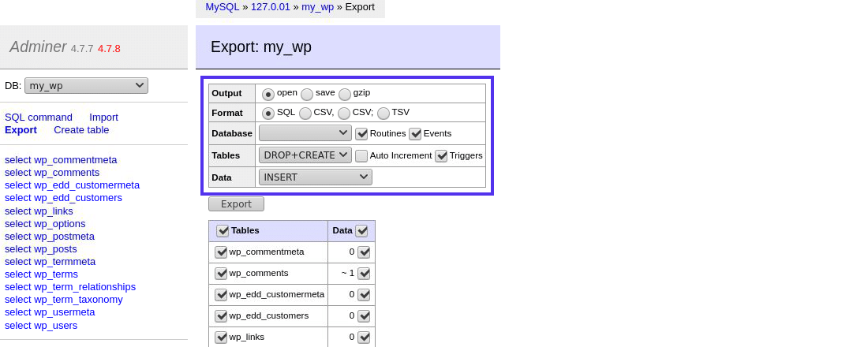Select TSV as export format
The width and height of the screenshot is (868, 347).
click(383, 113)
